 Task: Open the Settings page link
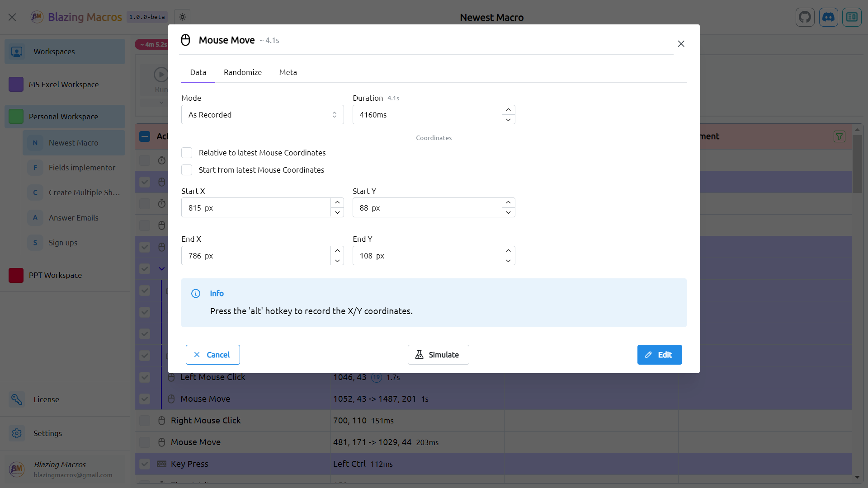(x=65, y=433)
